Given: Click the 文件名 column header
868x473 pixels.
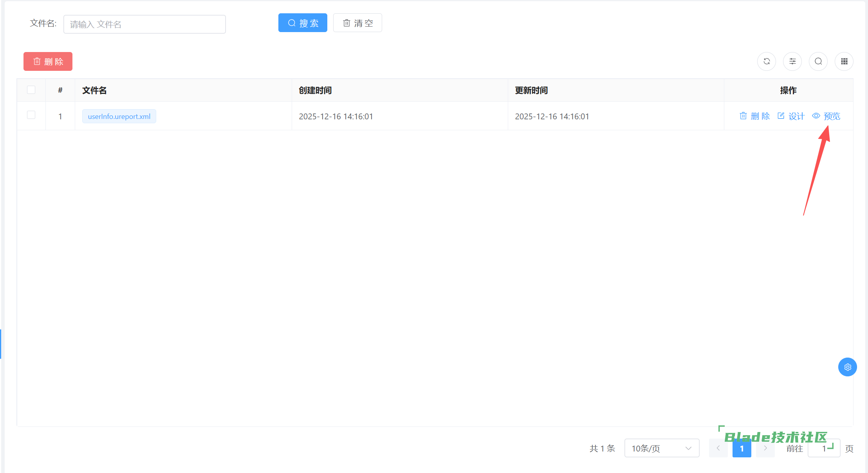Looking at the screenshot, I should pyautogui.click(x=94, y=90).
